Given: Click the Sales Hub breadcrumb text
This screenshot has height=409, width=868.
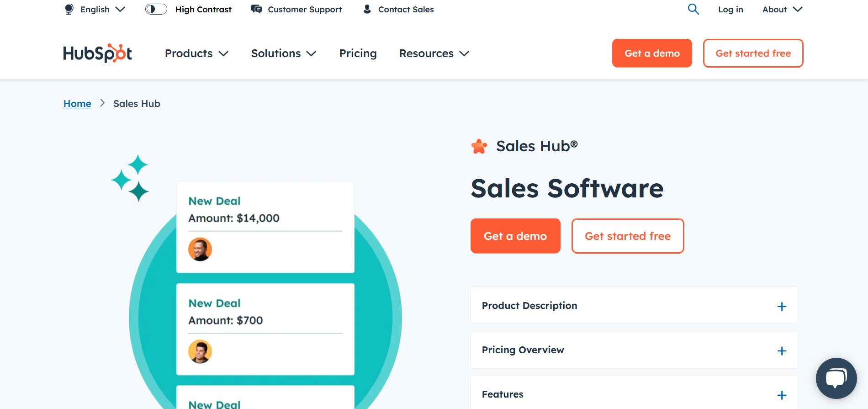Looking at the screenshot, I should 137,104.
